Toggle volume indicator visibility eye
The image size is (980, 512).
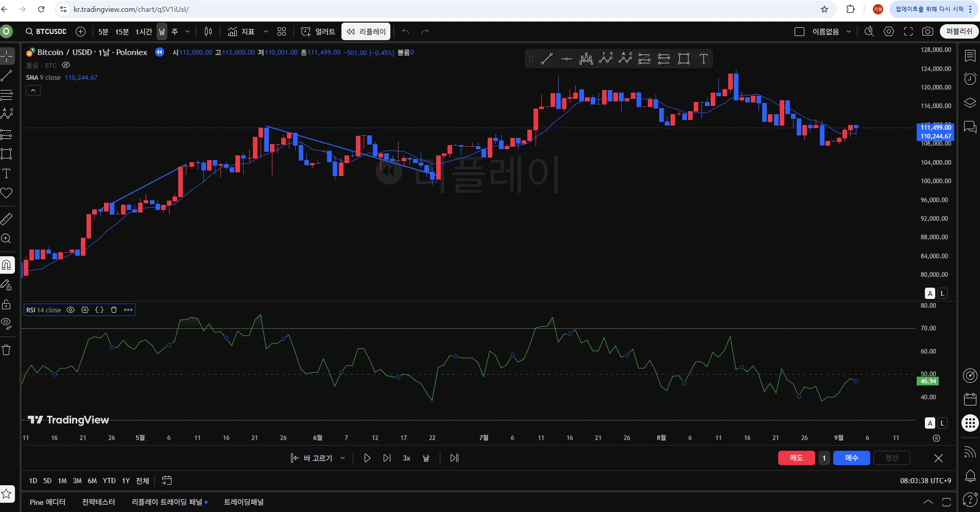tap(66, 65)
